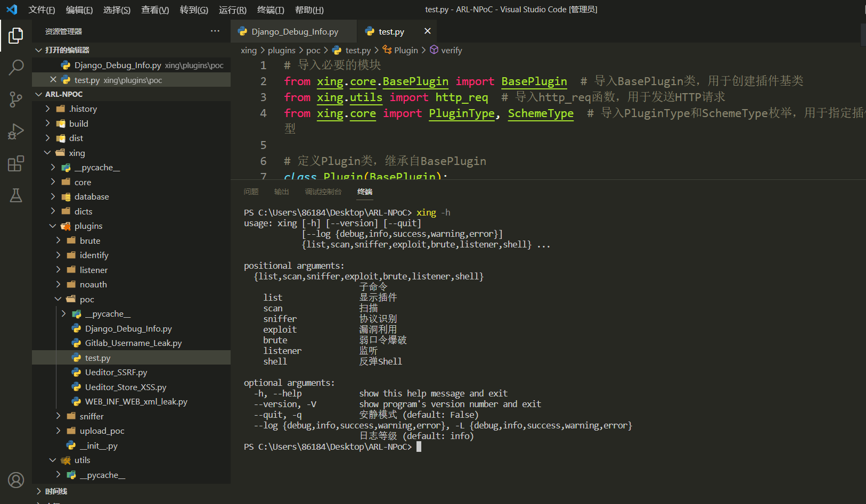Open the Testing flask icon
This screenshot has width=866, height=504.
click(16, 195)
